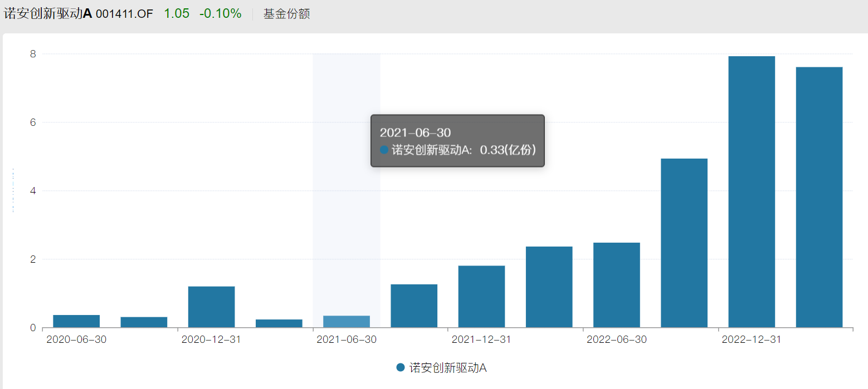Click the fund name 诺安创新驱动A
Screen dimensions: 868x389
tap(48, 14)
